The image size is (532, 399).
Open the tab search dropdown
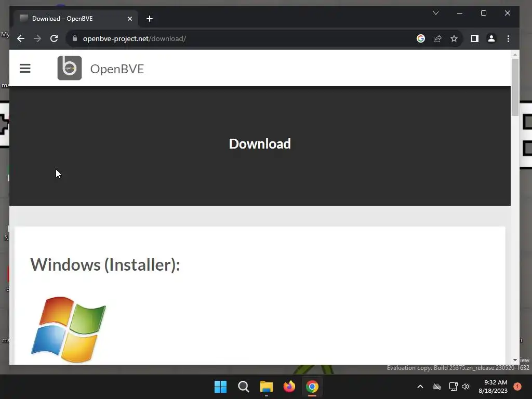coord(436,13)
